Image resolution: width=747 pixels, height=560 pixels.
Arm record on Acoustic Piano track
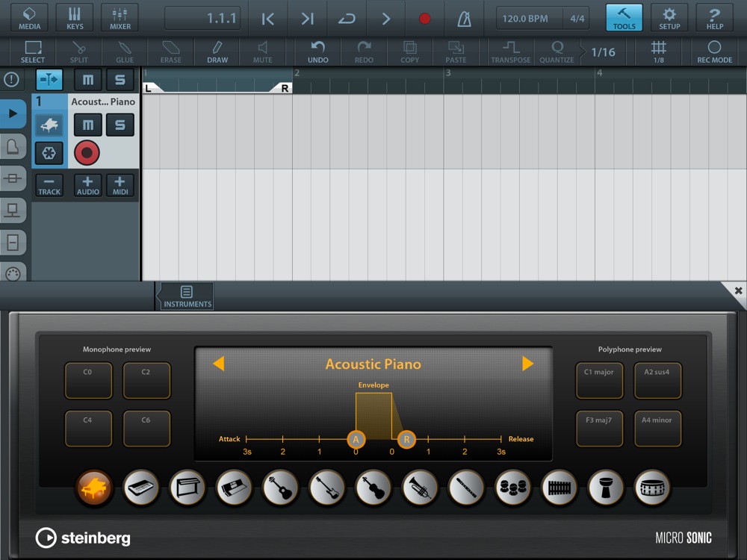click(87, 153)
